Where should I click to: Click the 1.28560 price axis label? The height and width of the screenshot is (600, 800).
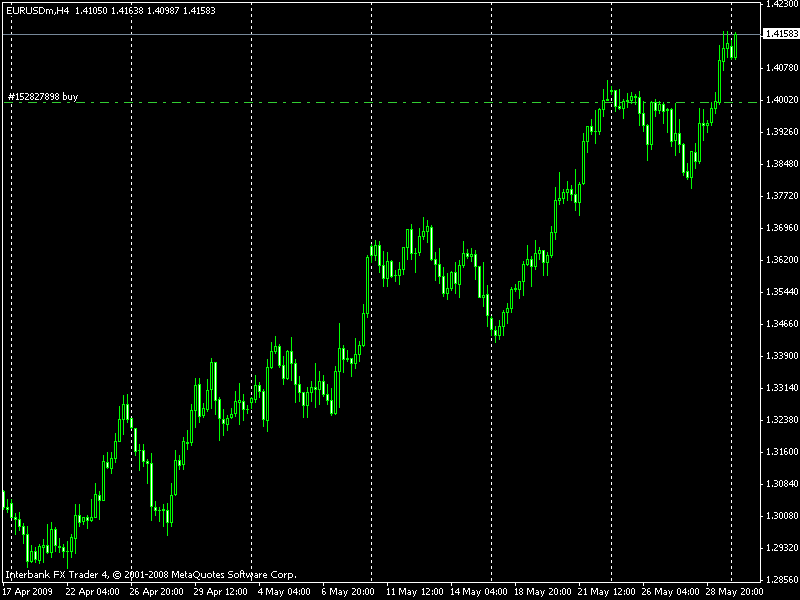[778, 579]
